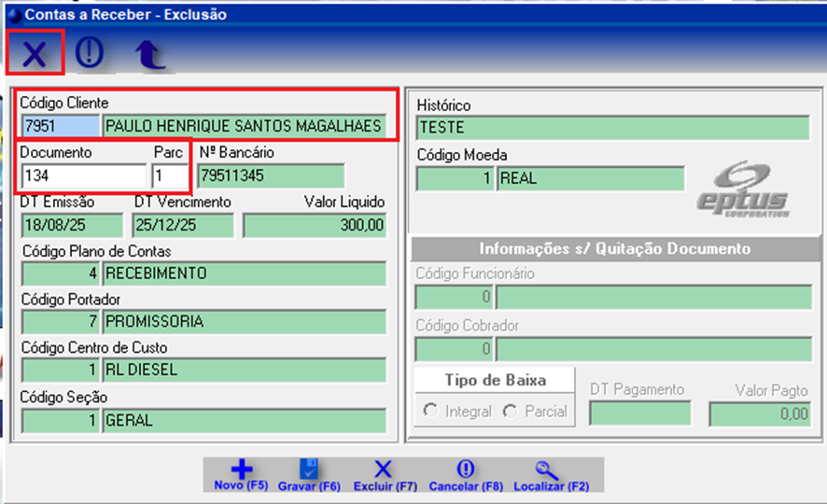Click the Histórico field showing TESTE

coord(612,128)
